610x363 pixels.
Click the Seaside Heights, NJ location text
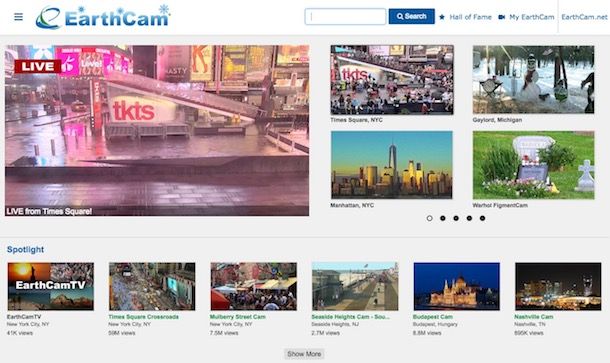click(335, 324)
